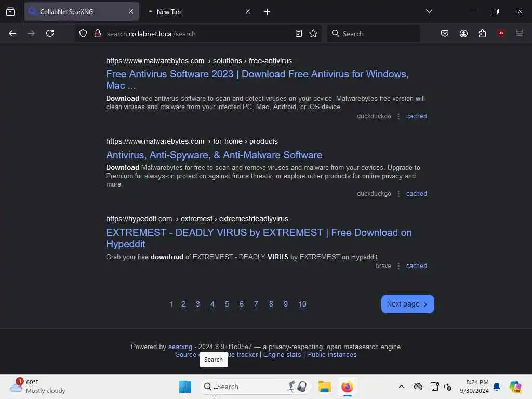
Task: Click the muted volume tray icon
Action: click(448, 387)
